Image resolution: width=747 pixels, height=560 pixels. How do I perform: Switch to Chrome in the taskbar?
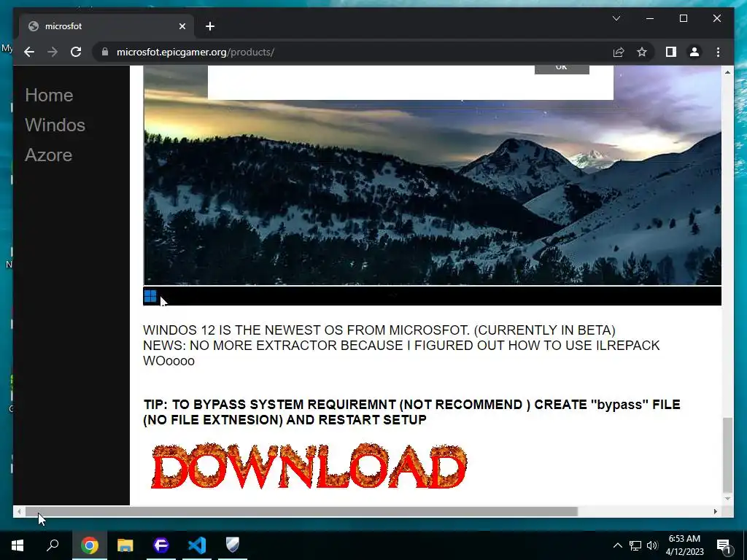click(x=89, y=545)
